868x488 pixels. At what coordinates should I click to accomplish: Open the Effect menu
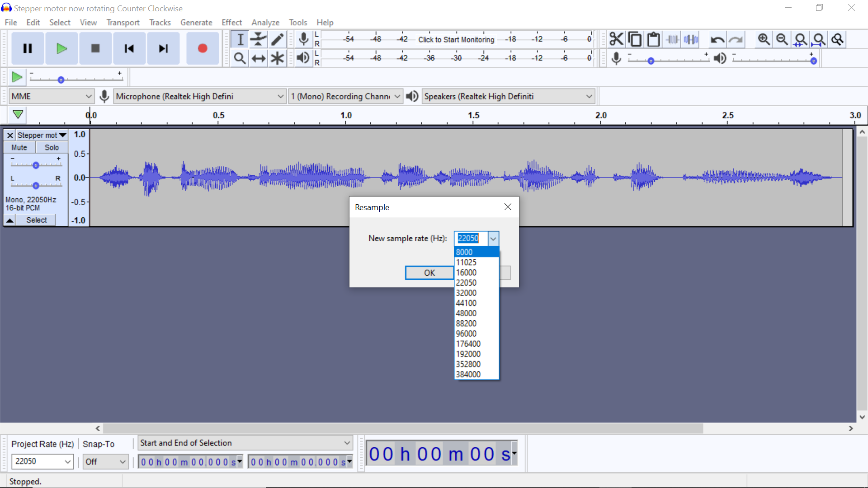(x=231, y=22)
